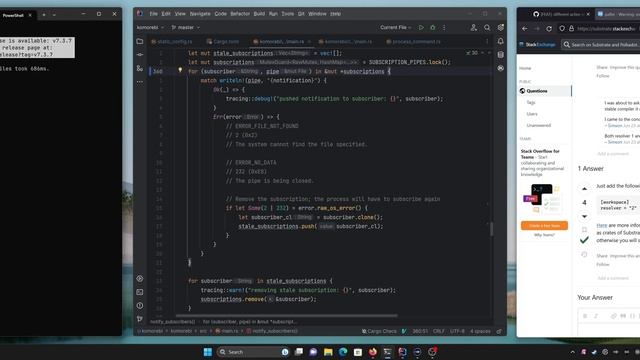Viewport: 640px width, 360px height.
Task: Click 4 spaces indent in status bar
Action: tap(480, 331)
